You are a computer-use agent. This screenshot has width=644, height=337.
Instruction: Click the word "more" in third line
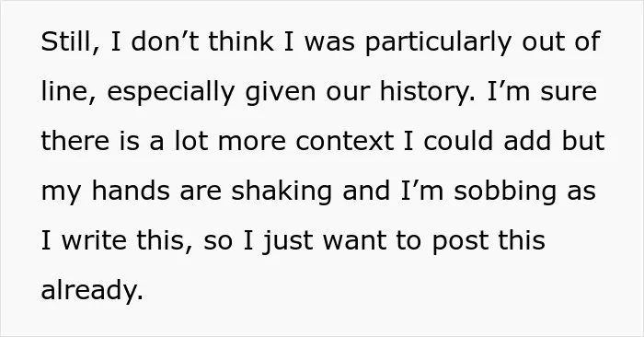click(252, 143)
